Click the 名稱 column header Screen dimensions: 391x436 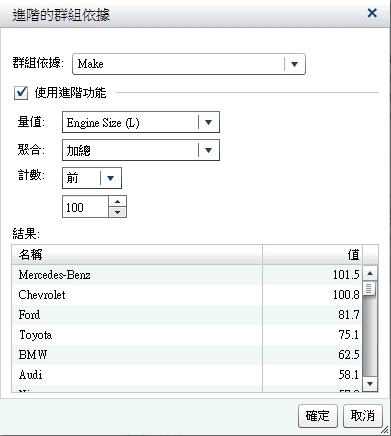[137, 255]
